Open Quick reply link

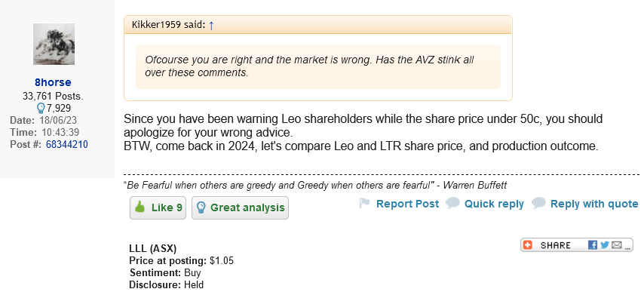click(x=494, y=204)
